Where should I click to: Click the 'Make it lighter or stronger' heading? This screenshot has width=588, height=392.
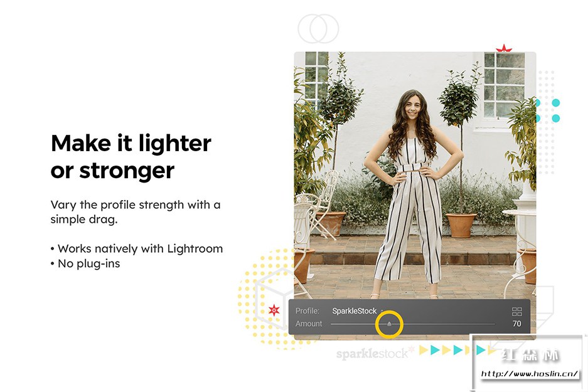[x=131, y=157]
